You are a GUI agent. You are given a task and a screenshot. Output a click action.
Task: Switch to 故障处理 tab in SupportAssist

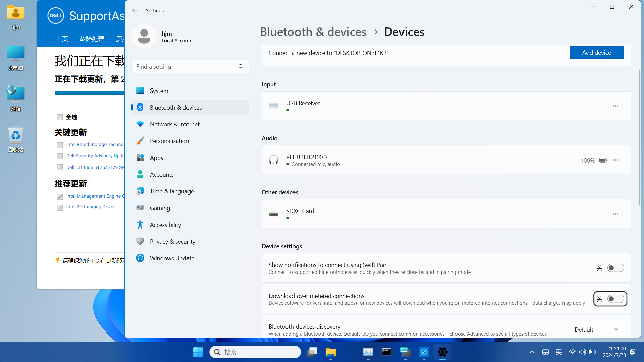point(92,39)
